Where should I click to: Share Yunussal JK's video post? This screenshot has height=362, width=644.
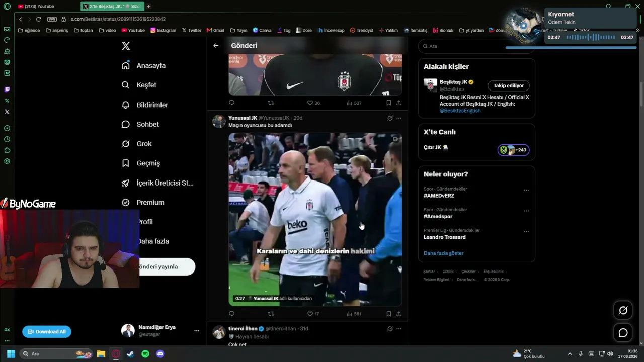point(399,314)
